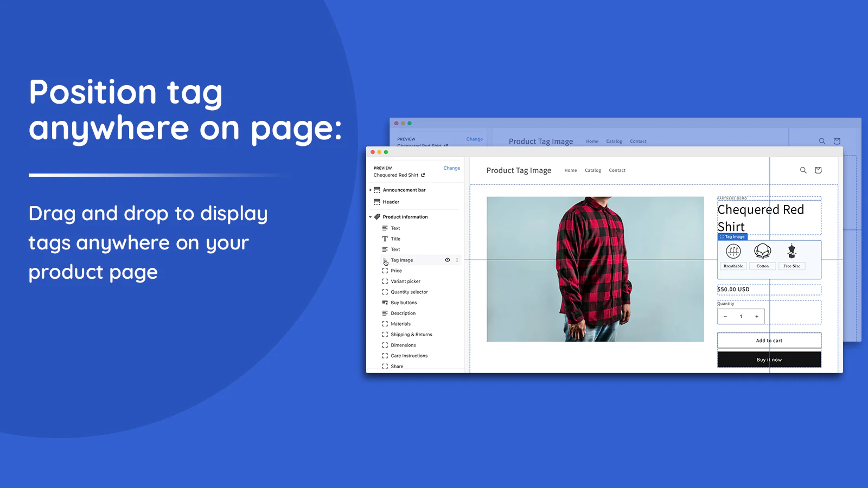Click the Variant picker block icon
This screenshot has width=868, height=488.
(x=385, y=281)
